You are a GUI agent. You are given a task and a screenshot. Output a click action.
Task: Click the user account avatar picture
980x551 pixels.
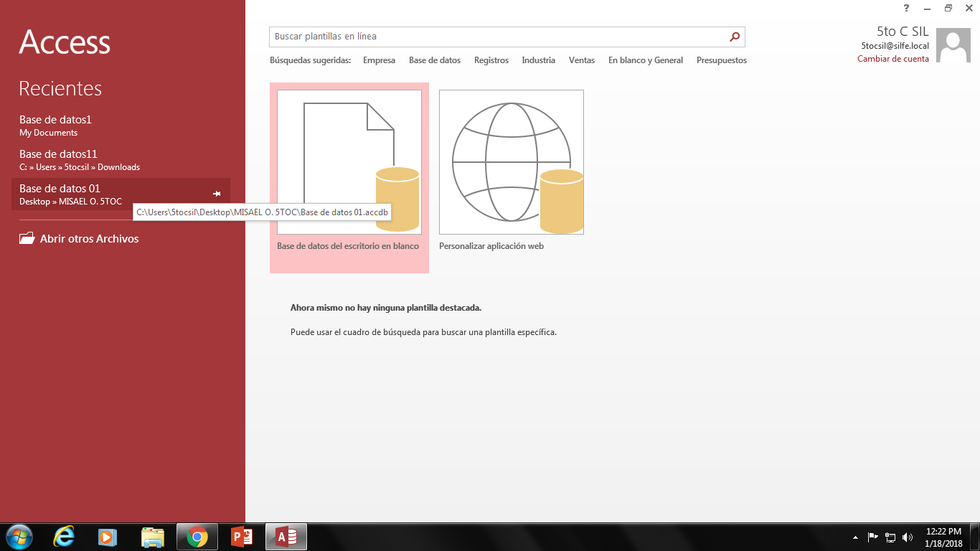click(953, 47)
